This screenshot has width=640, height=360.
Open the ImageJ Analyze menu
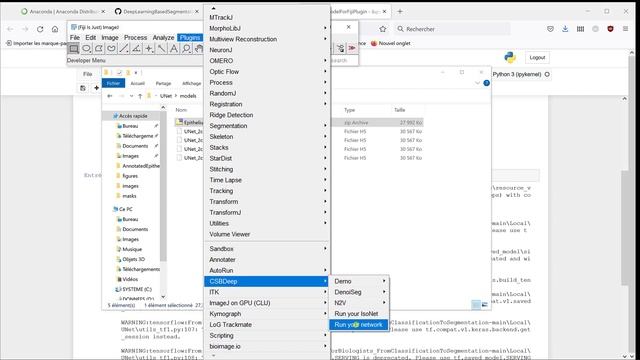163,38
